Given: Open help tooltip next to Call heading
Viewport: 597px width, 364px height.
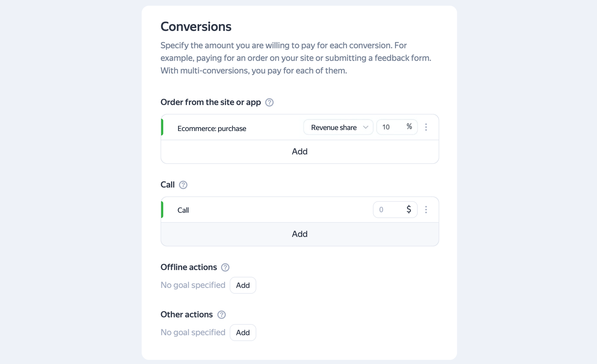Looking at the screenshot, I should coord(183,185).
